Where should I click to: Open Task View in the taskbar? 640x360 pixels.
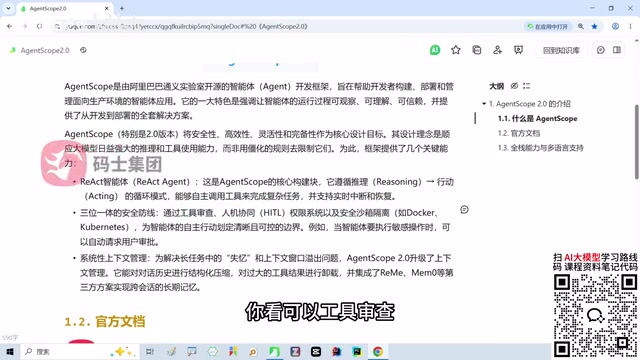(x=150, y=351)
